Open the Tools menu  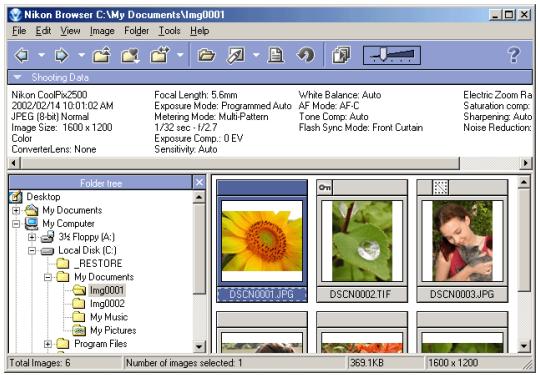pos(169,31)
